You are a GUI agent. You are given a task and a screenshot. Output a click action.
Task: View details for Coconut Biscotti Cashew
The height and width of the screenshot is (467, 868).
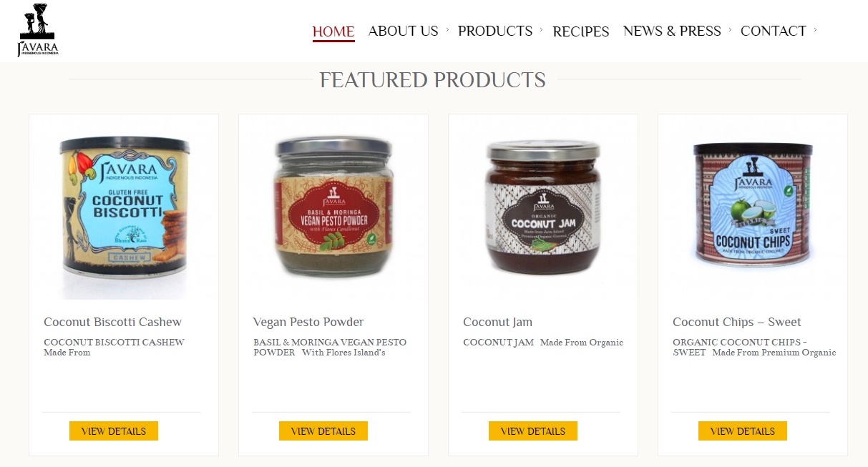click(114, 431)
